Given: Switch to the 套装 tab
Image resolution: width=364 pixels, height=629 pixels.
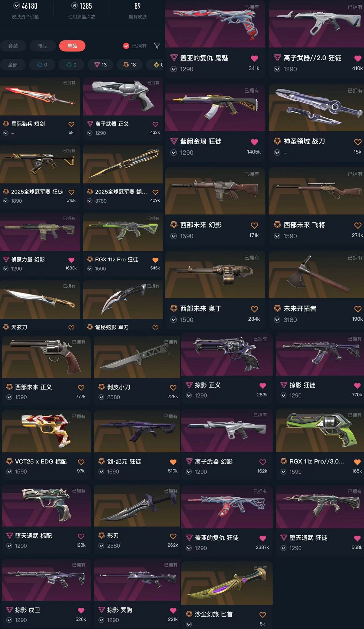Looking at the screenshot, I should pos(13,46).
